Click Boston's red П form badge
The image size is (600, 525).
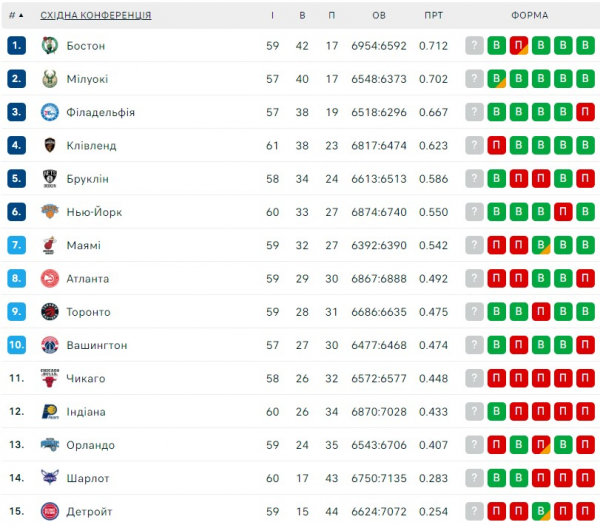click(x=518, y=45)
